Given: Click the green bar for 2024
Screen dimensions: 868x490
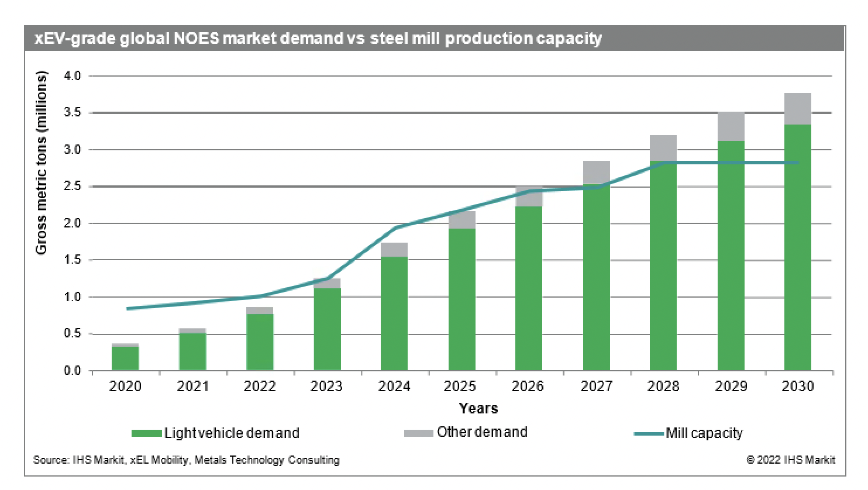Looking at the screenshot, I should coord(394,313).
